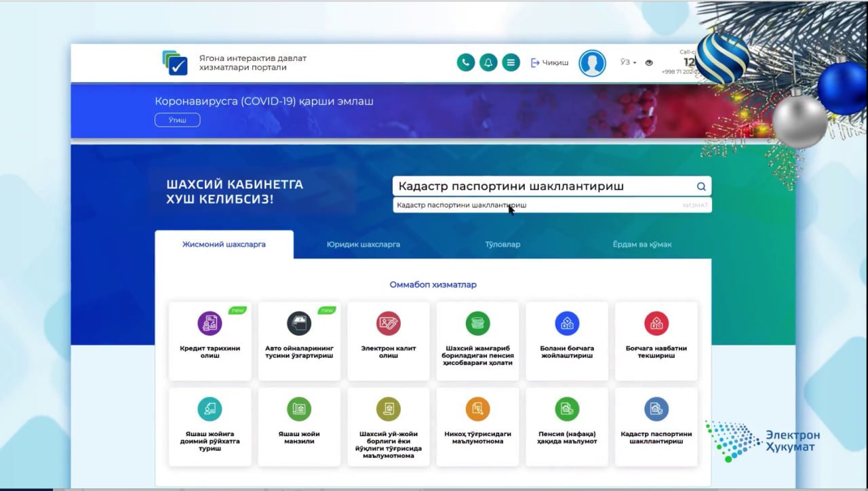
Task: Expand the ЎЗ language dropdown
Action: click(628, 62)
